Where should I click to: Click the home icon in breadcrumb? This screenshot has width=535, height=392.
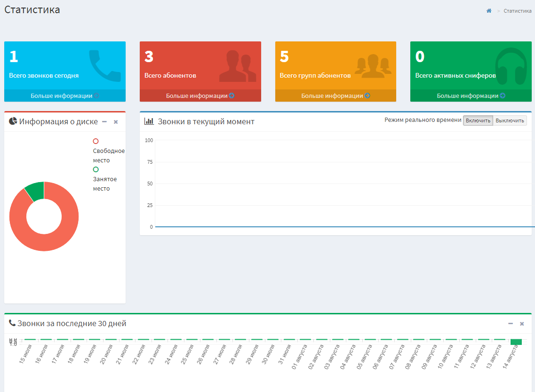(x=489, y=11)
